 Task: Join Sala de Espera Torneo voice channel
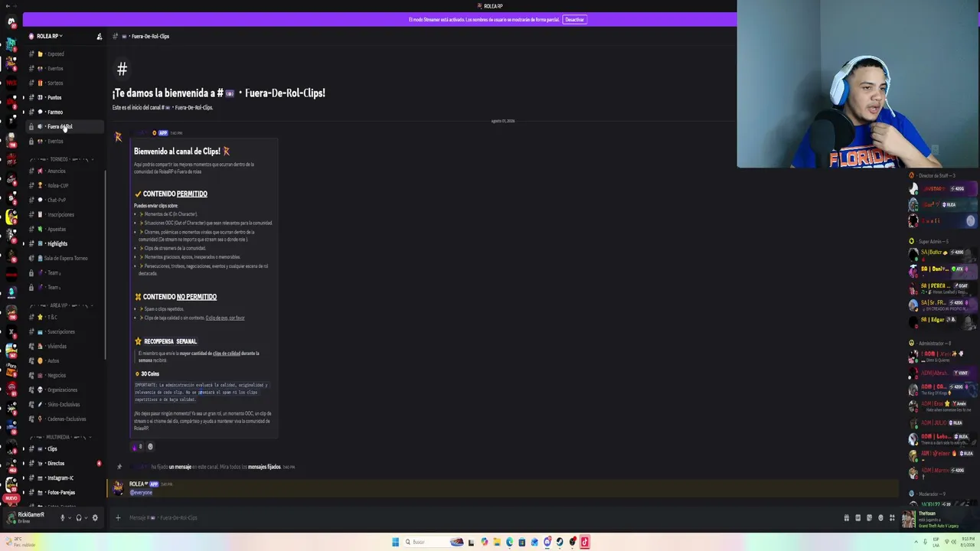(63, 258)
